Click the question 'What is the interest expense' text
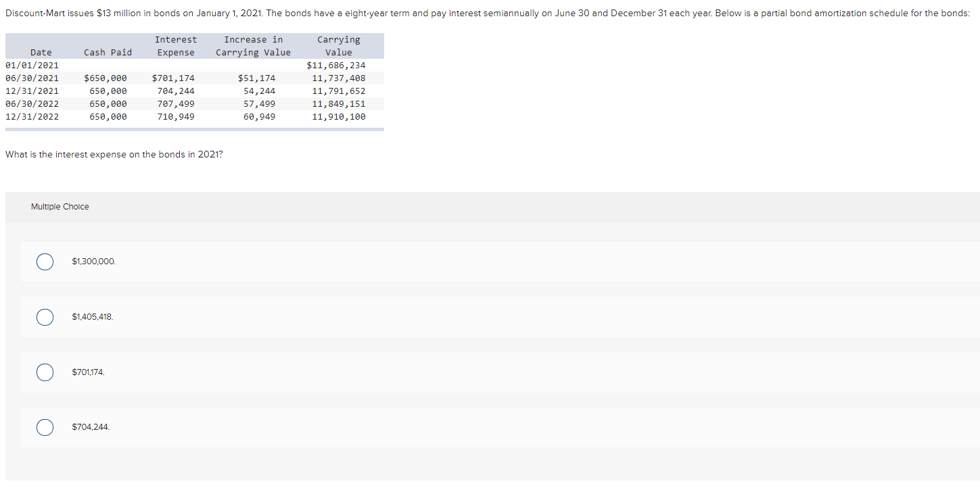Screen dimensions: 980x492 click(x=114, y=155)
